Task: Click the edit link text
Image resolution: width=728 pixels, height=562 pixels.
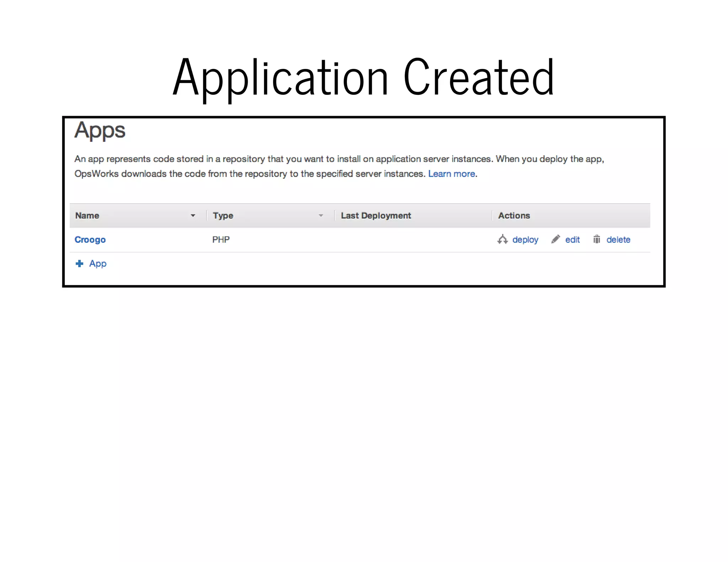Action: pyautogui.click(x=572, y=240)
